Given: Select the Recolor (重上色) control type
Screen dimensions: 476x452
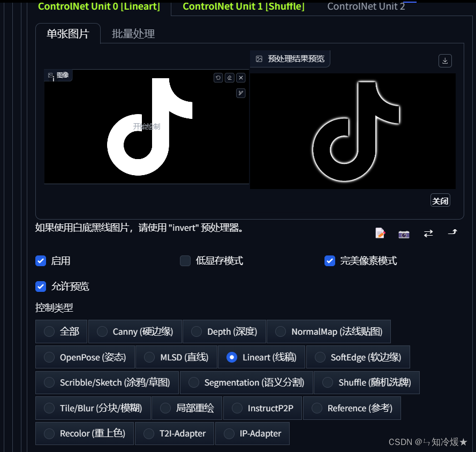Looking at the screenshot, I should (x=85, y=433).
